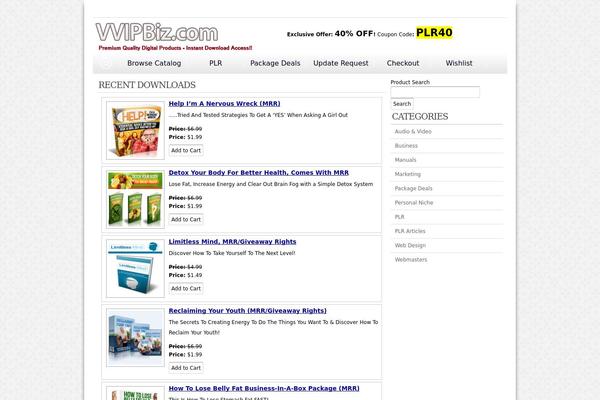Viewport: 600px width, 400px height.
Task: Click the VVIPBiz.com site logo
Action: click(x=157, y=33)
